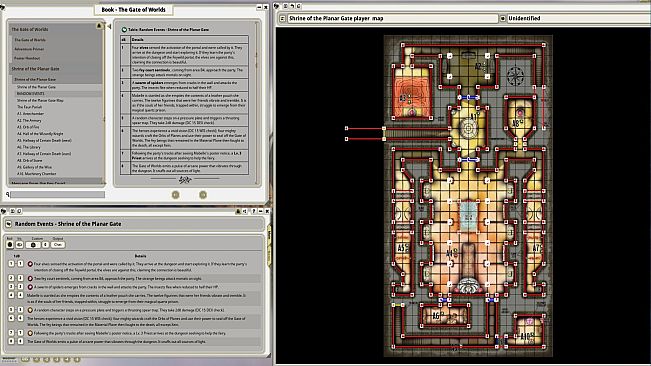This screenshot has width=651, height=366.
Task: Open help for the table window
Action: [254, 211]
